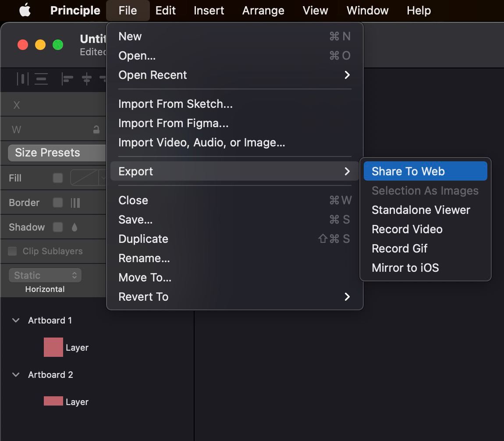Click distribute horizontally icon in toolbar

click(22, 79)
